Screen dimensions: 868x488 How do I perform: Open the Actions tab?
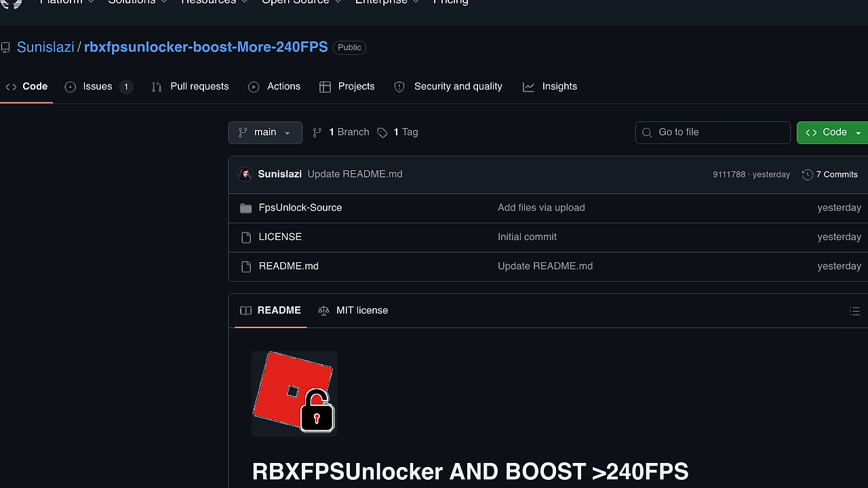[x=275, y=86]
